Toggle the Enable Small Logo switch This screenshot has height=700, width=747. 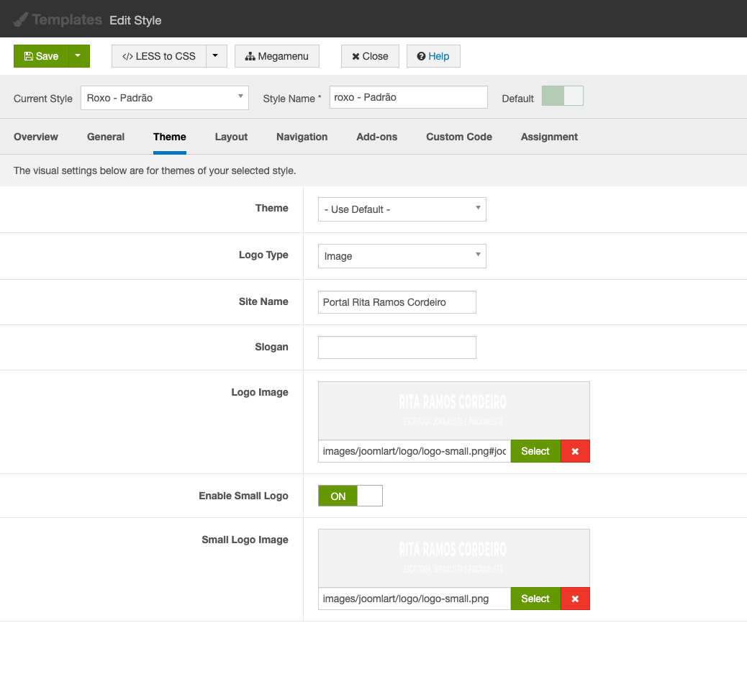coord(350,496)
